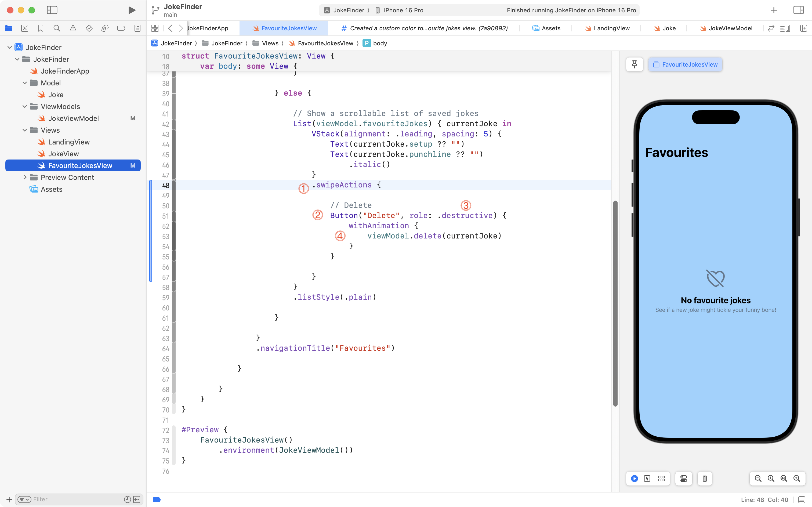Screen dimensions: 812x507
Task: Collapse the Model folder
Action: pos(25,83)
